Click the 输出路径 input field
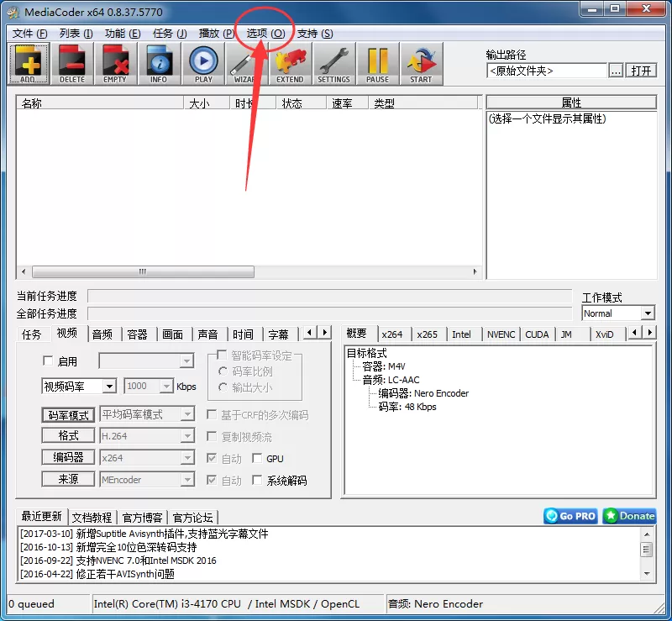Image resolution: width=672 pixels, height=621 pixels. pyautogui.click(x=547, y=71)
